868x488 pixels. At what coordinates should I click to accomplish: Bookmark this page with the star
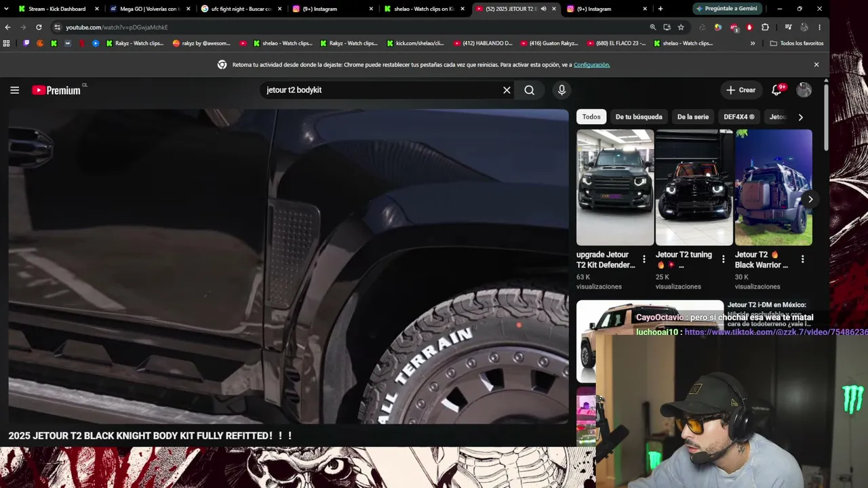681,27
